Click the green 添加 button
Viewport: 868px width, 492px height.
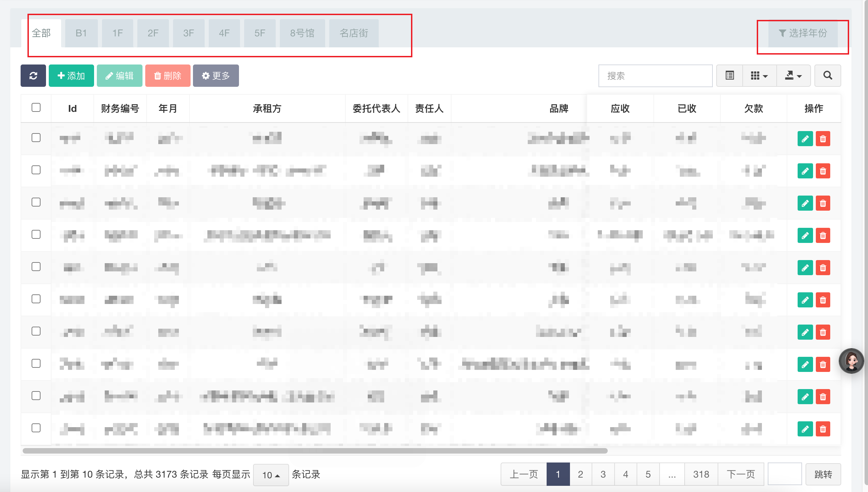71,76
